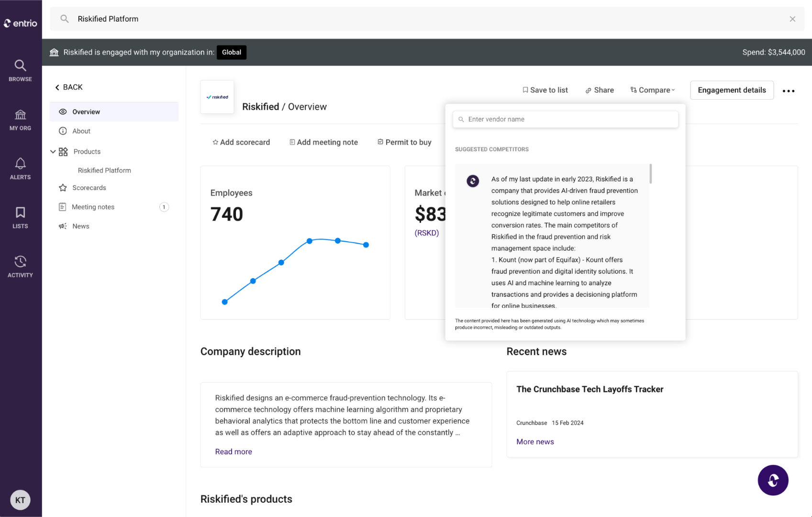The width and height of the screenshot is (812, 517).
Task: Open the About page
Action: [81, 131]
